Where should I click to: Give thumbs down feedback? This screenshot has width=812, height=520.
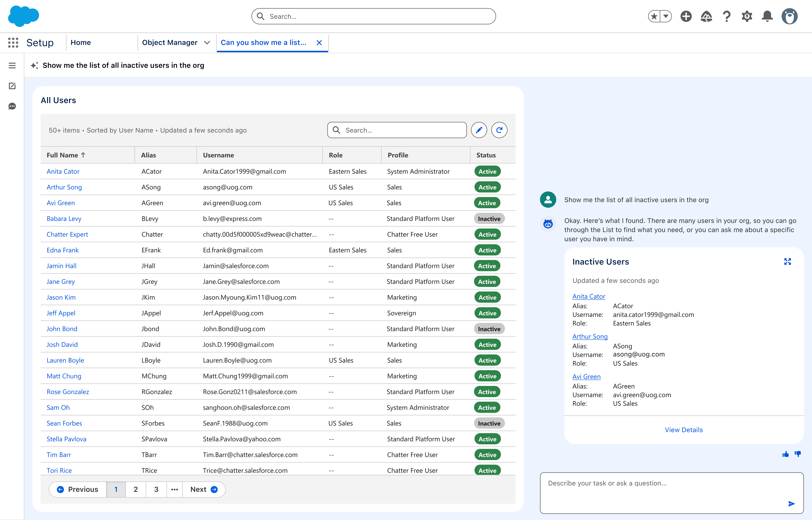(x=798, y=454)
